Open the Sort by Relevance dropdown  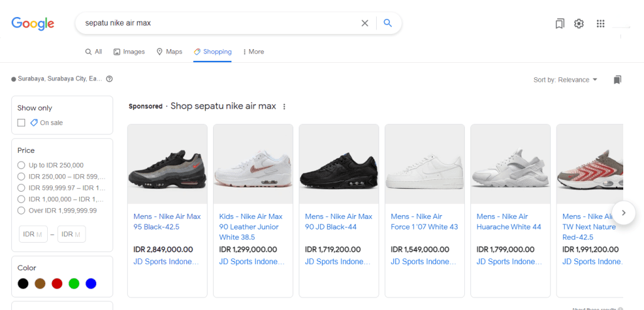[565, 80]
